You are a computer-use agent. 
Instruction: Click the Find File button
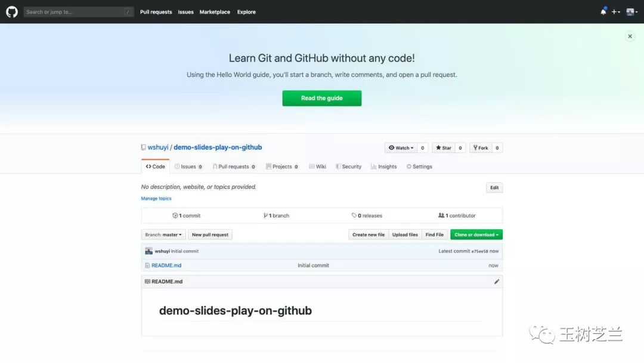pyautogui.click(x=435, y=235)
